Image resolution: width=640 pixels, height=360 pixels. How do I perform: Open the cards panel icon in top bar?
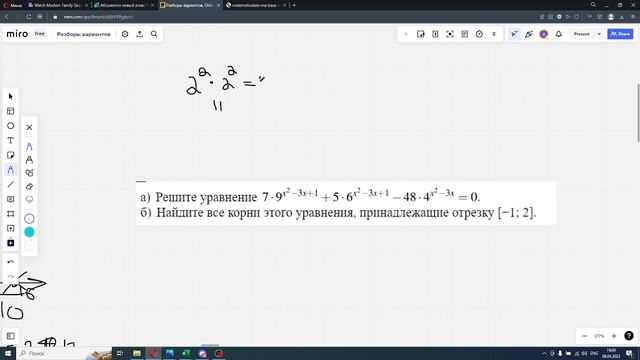click(435, 34)
